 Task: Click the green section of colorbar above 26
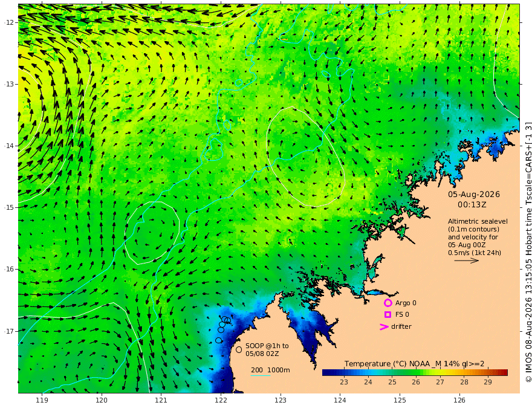pos(416,373)
